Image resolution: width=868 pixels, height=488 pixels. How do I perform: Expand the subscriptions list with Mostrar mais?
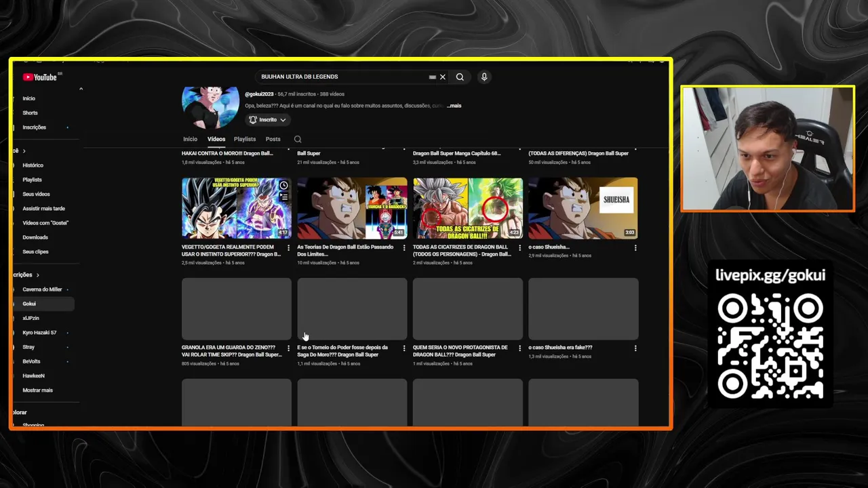(x=37, y=390)
